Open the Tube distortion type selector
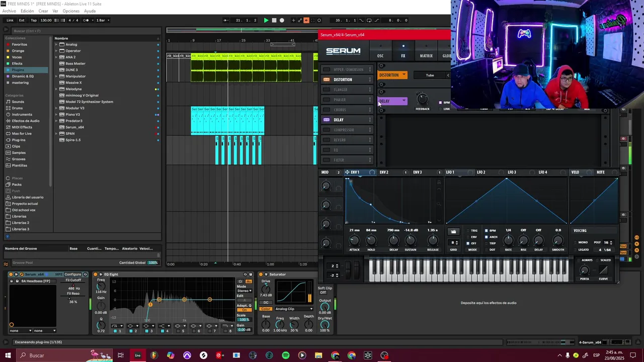The height and width of the screenshot is (362, 644). tap(430, 75)
